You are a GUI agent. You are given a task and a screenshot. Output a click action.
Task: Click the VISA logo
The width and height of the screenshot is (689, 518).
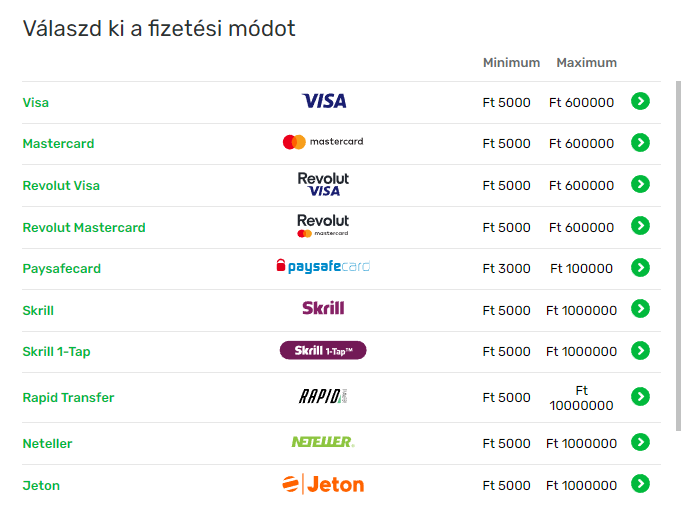[324, 101]
